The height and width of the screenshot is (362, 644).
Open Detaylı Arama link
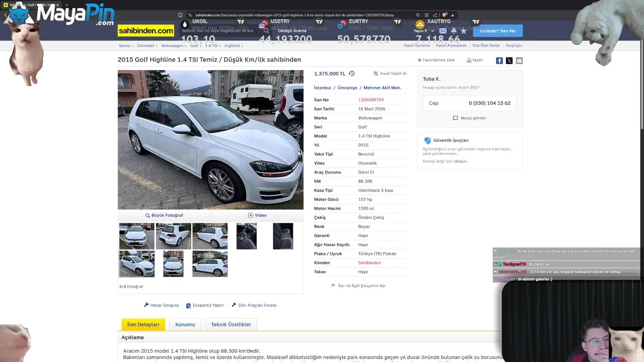pyautogui.click(x=292, y=31)
